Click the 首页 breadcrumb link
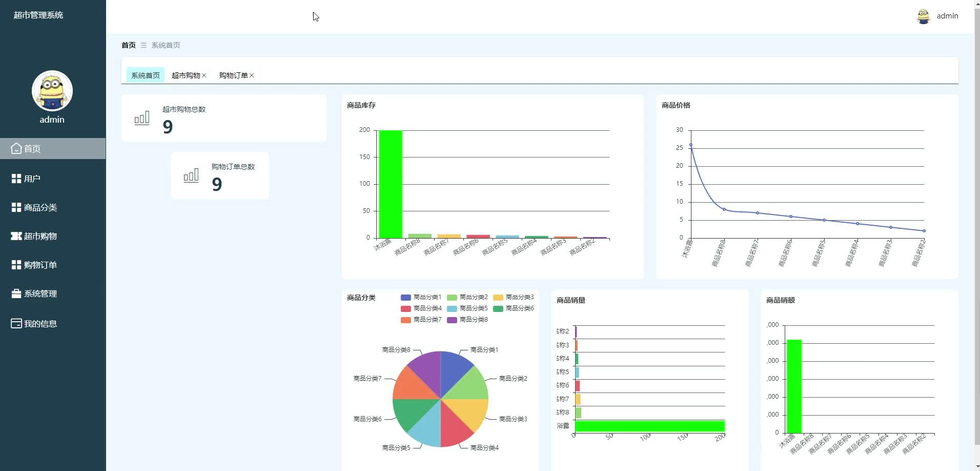This screenshot has width=980, height=471. [129, 45]
